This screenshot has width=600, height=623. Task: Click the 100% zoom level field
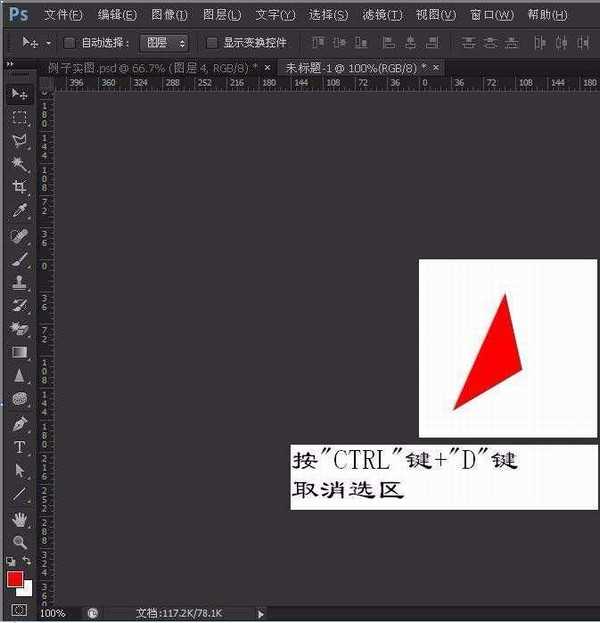pyautogui.click(x=52, y=613)
